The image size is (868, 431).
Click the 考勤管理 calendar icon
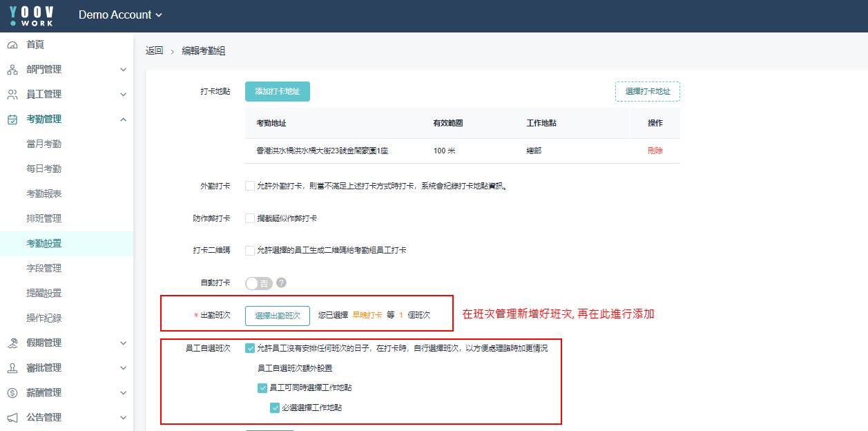(x=12, y=119)
